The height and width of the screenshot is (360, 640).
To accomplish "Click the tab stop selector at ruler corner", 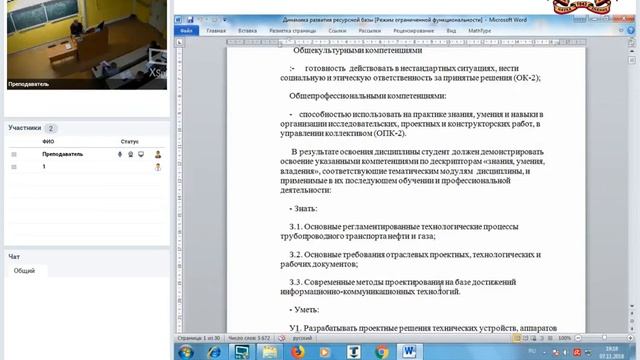I will coord(180,42).
